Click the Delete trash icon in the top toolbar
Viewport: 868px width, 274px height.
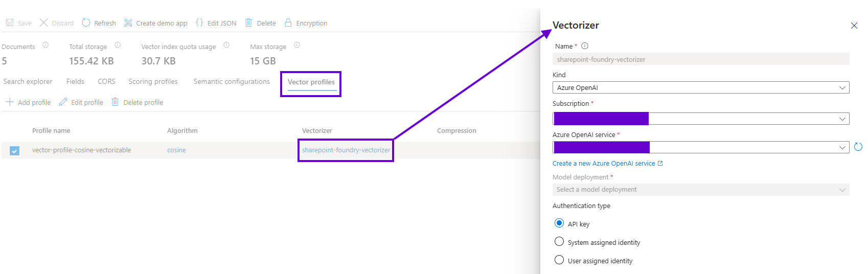(248, 22)
